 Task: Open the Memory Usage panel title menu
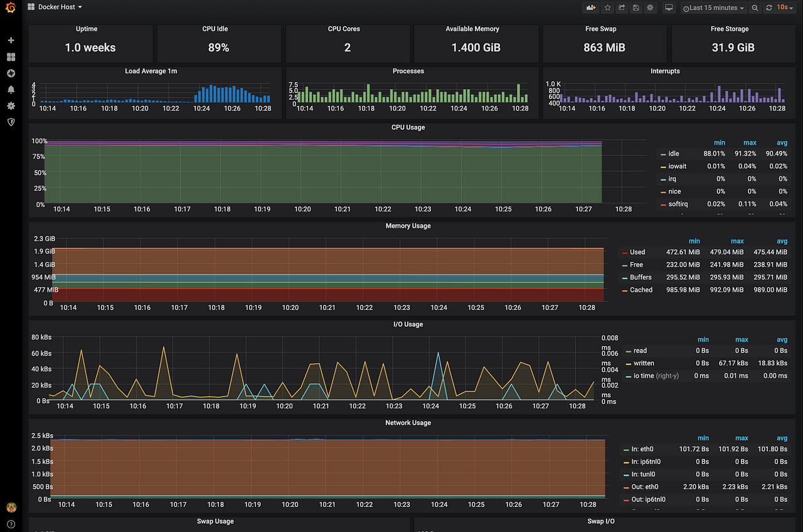(x=408, y=226)
